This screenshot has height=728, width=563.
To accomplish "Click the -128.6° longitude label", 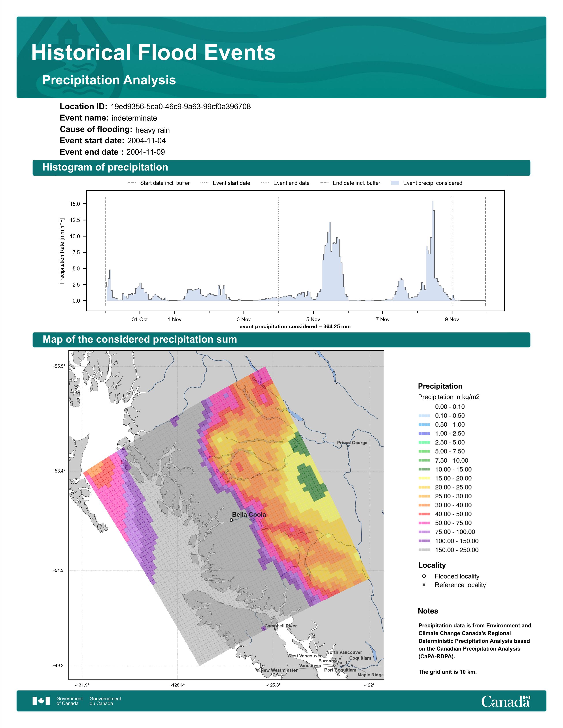I will [x=178, y=685].
